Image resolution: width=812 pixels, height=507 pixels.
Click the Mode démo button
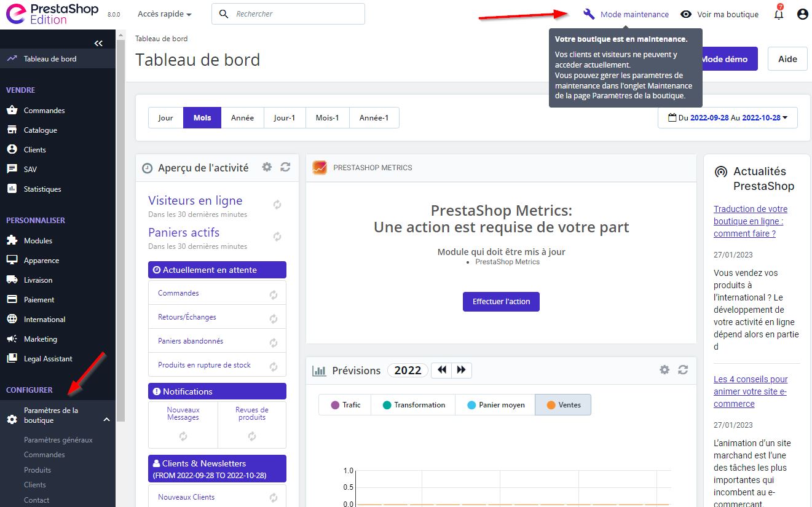point(729,59)
